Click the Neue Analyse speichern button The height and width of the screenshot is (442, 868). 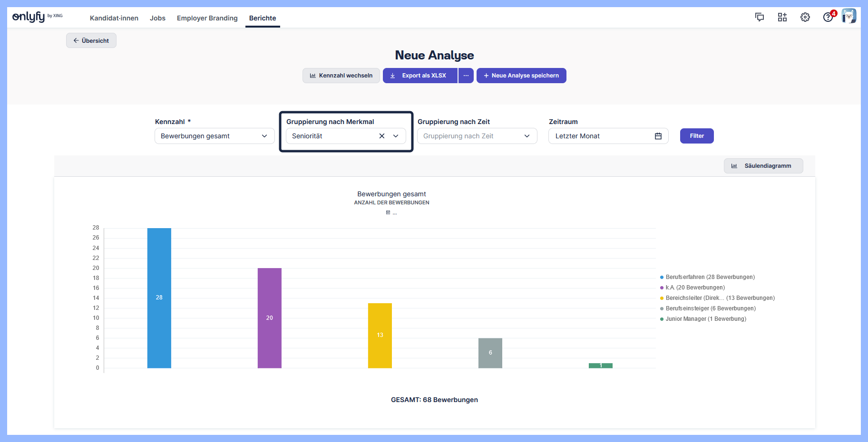(521, 76)
